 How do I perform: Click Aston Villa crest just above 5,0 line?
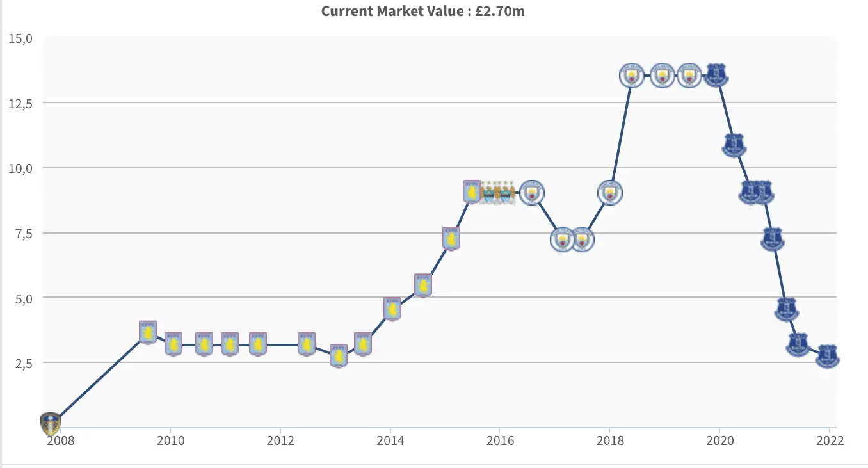click(x=423, y=285)
